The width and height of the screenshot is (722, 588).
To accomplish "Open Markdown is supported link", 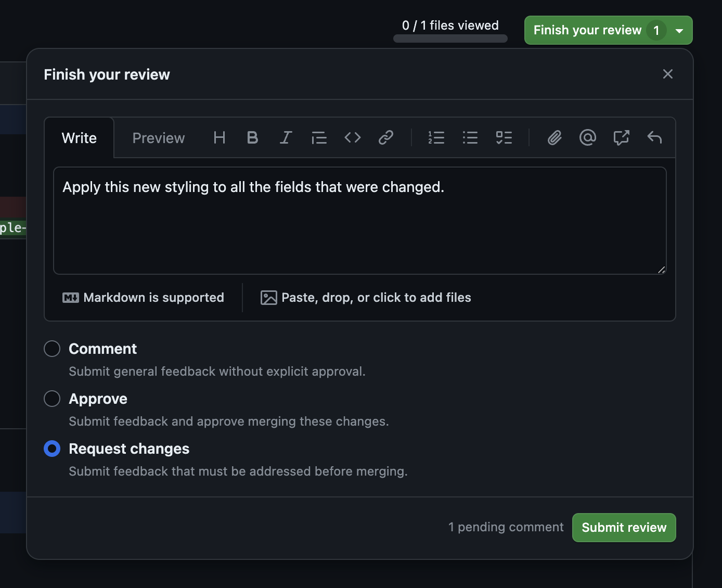I will click(144, 298).
